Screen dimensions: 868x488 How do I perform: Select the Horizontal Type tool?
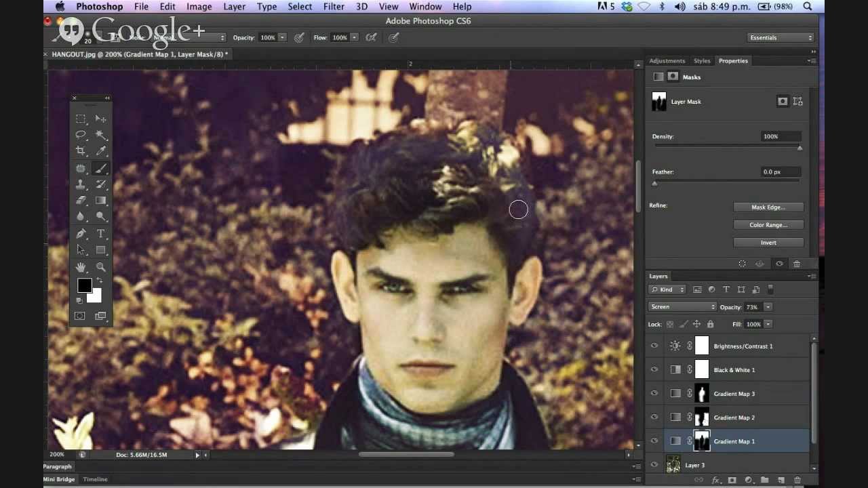101,234
